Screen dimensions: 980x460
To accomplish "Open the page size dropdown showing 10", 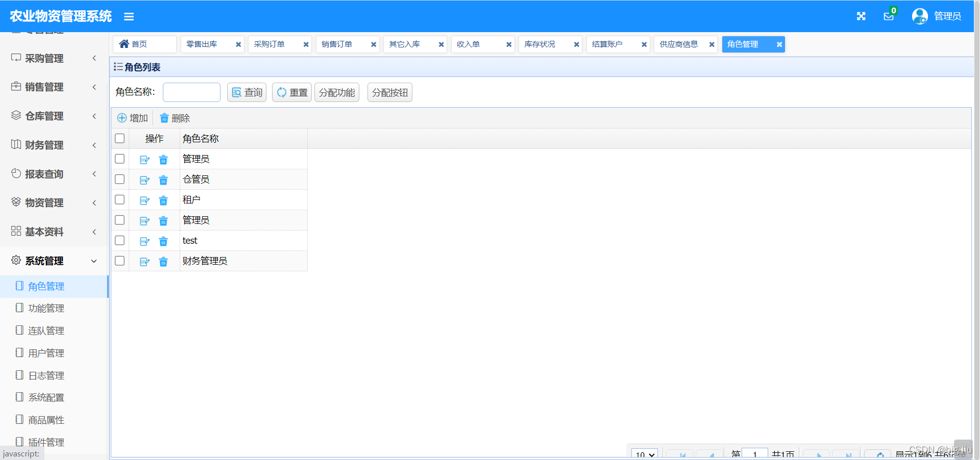I will click(645, 454).
